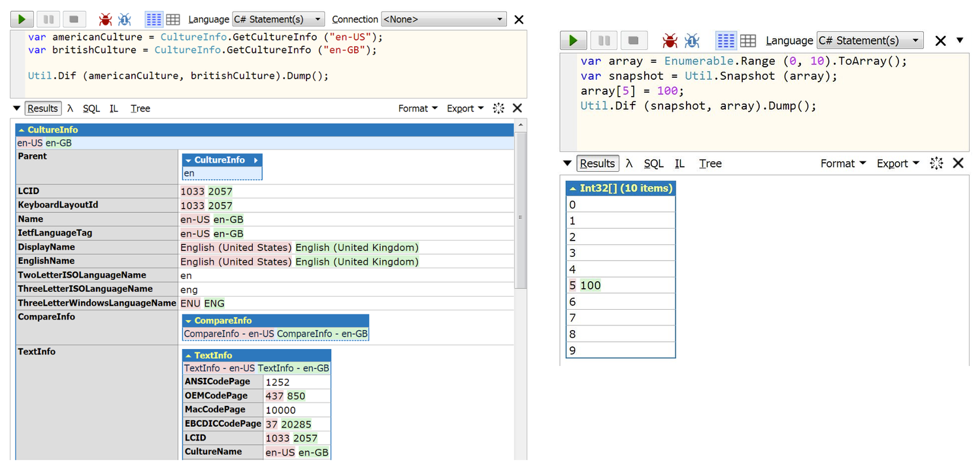The height and width of the screenshot is (468, 980).
Task: Close the right query with the toolbar X
Action: pyautogui.click(x=940, y=41)
